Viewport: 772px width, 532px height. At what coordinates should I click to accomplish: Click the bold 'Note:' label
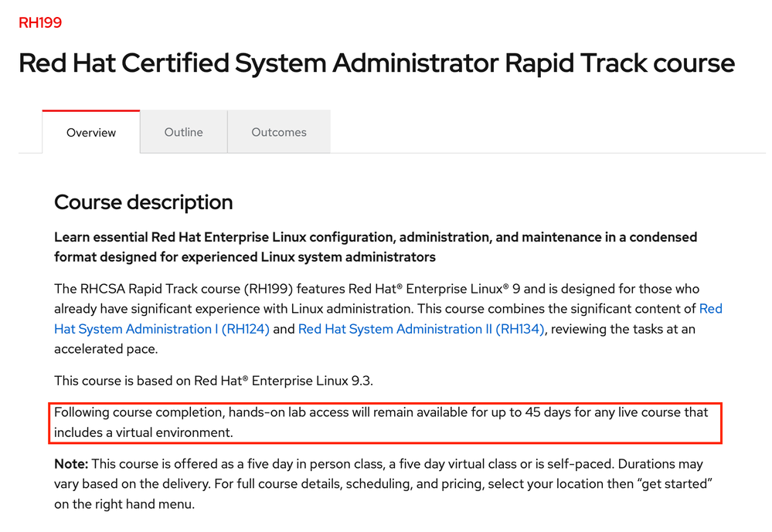(71, 464)
